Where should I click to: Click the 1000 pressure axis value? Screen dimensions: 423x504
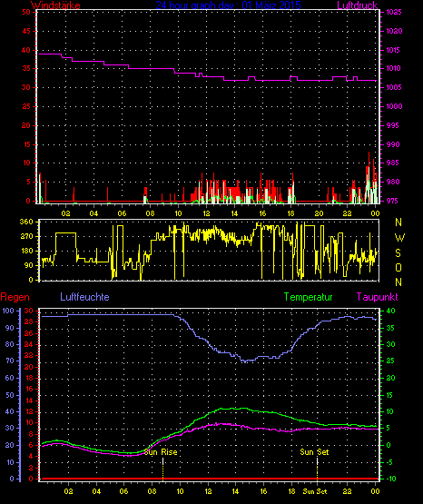coord(394,106)
